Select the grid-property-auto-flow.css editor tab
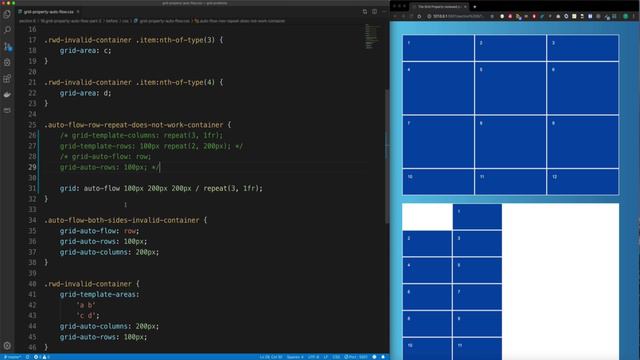Viewport: 640px width, 360px height. [49, 12]
